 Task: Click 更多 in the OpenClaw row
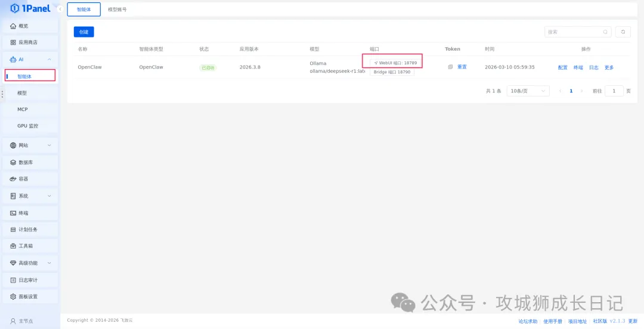coord(609,67)
